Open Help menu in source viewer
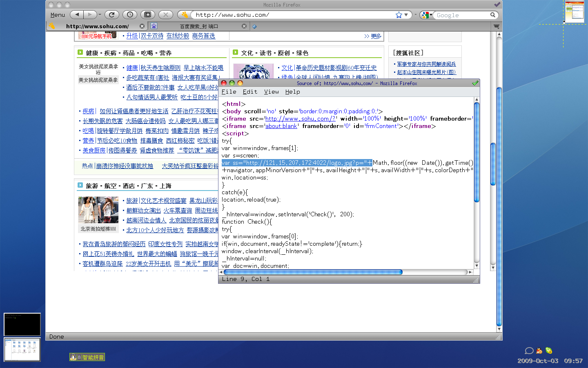 (292, 92)
